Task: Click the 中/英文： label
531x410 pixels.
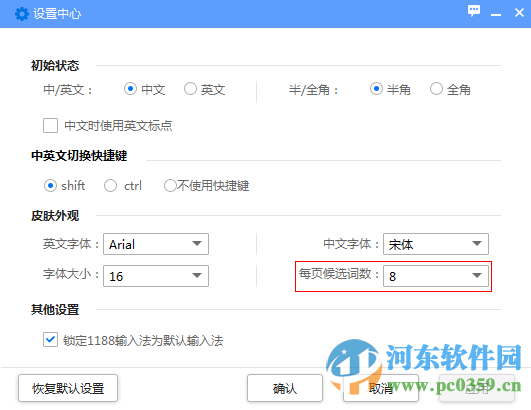Action: tap(68, 90)
